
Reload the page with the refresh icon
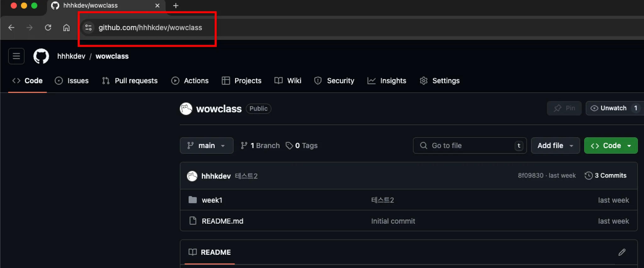click(48, 28)
